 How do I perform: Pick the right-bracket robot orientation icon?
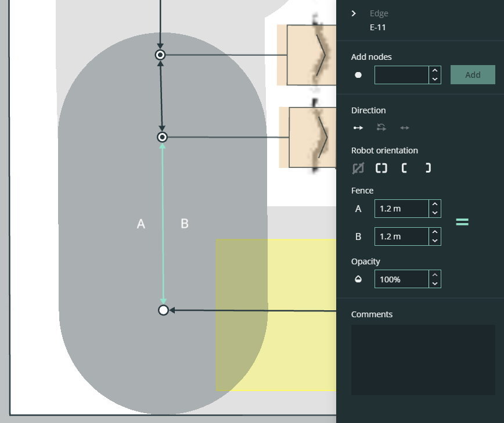(x=428, y=168)
